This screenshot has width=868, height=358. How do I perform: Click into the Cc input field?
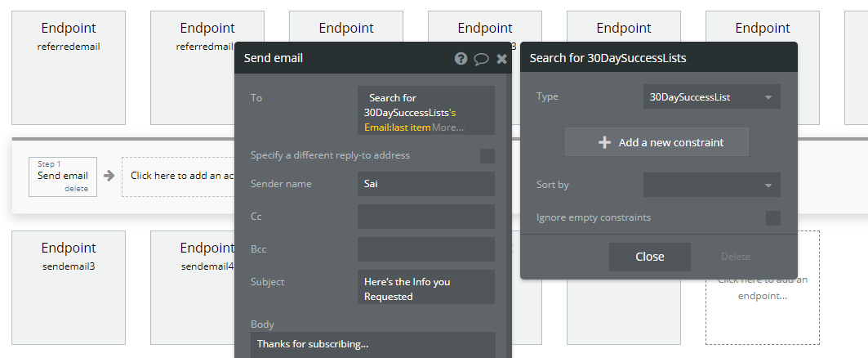(425, 217)
